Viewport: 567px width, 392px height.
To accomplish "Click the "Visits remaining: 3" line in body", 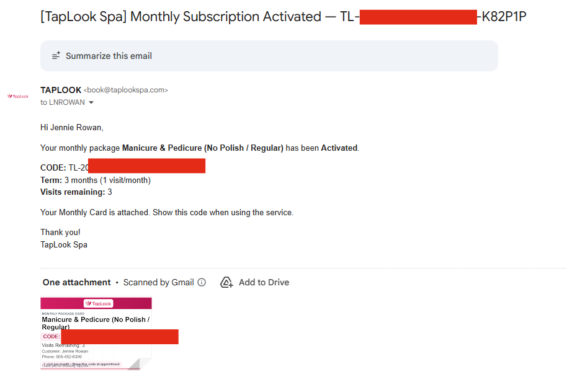I will point(76,192).
